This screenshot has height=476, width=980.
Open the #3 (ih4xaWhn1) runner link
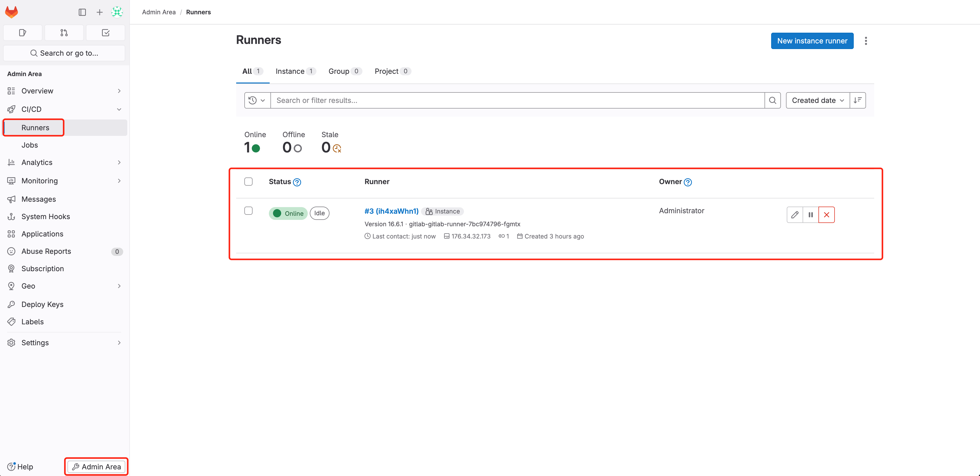pyautogui.click(x=391, y=211)
